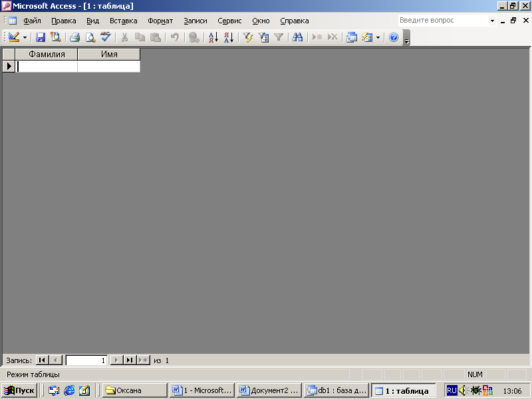Open Filter by Form
The image size is (532, 399).
click(263, 37)
